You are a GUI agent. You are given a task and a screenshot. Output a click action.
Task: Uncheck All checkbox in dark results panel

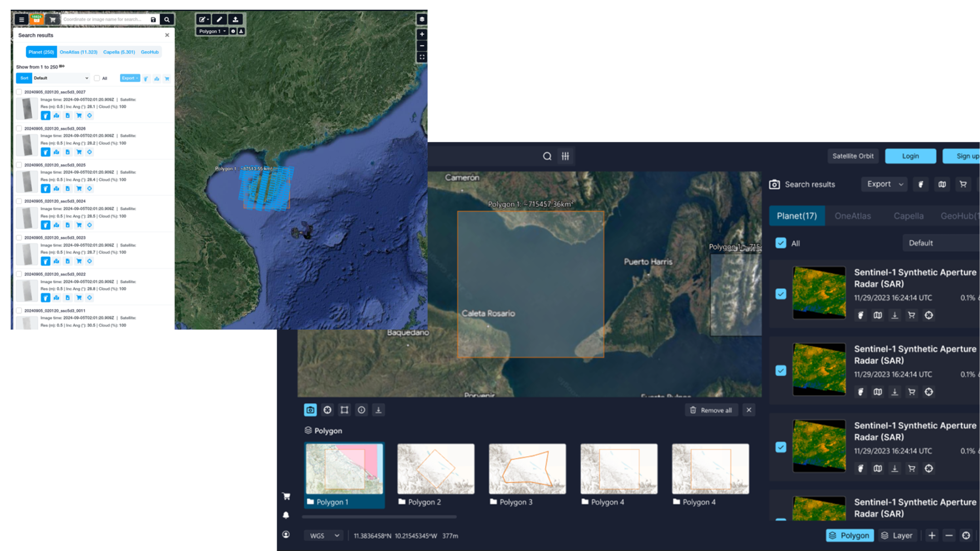(781, 243)
